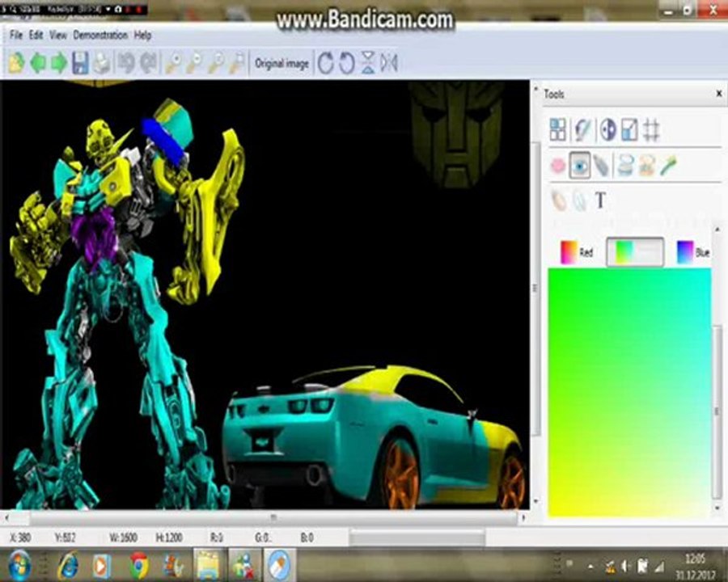Open the File menu

point(16,35)
